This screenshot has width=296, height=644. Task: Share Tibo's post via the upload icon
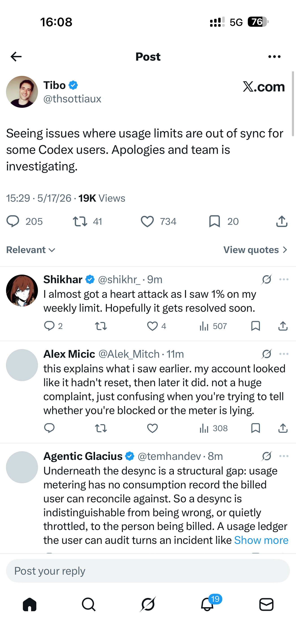click(282, 221)
